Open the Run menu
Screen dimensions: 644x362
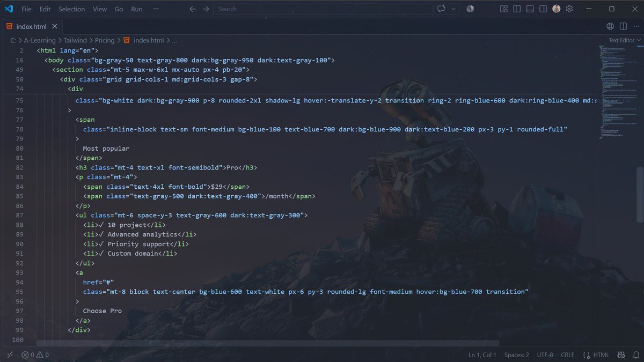pos(137,9)
